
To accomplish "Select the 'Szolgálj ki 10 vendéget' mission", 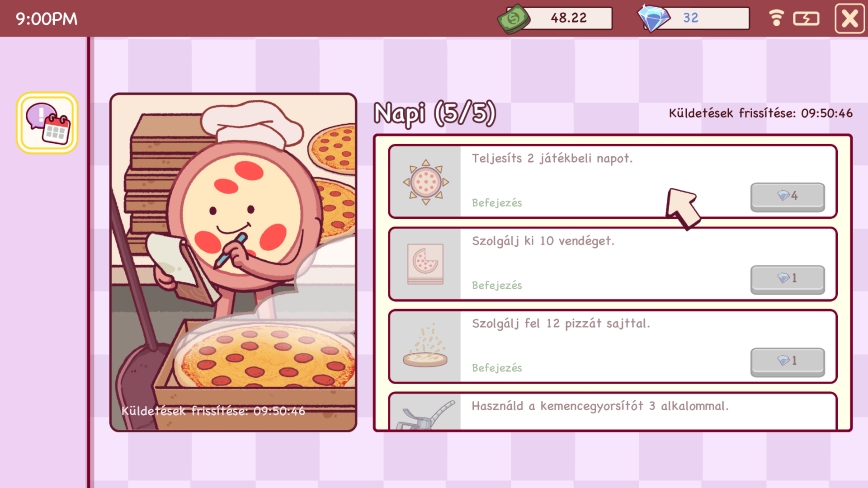I will pos(613,264).
